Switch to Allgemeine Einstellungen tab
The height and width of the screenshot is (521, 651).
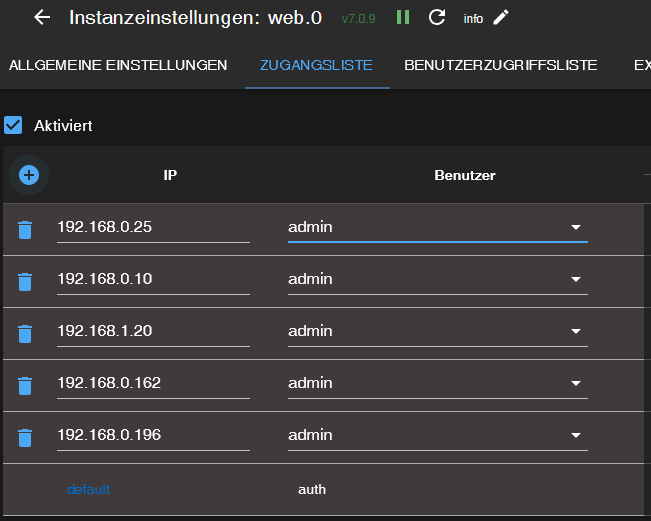coord(118,65)
